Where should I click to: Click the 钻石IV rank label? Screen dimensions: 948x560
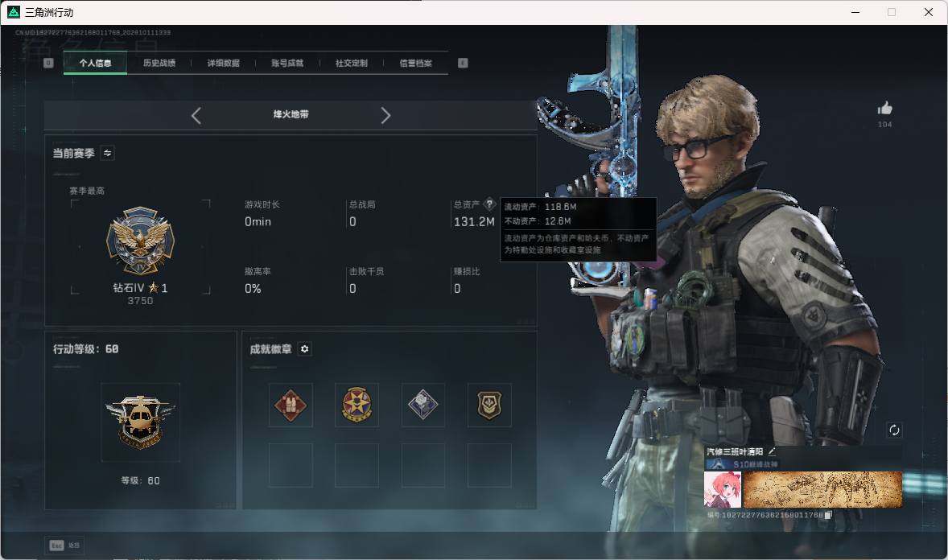click(x=128, y=288)
